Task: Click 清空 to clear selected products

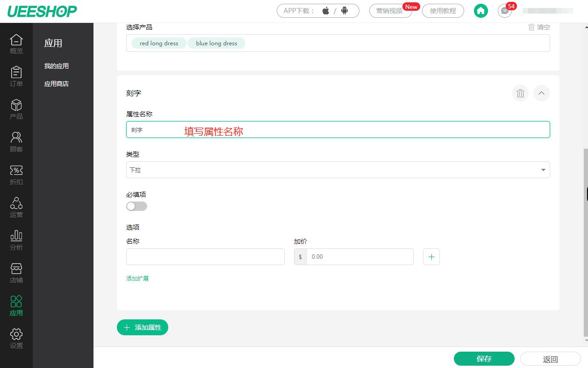Action: (x=539, y=27)
